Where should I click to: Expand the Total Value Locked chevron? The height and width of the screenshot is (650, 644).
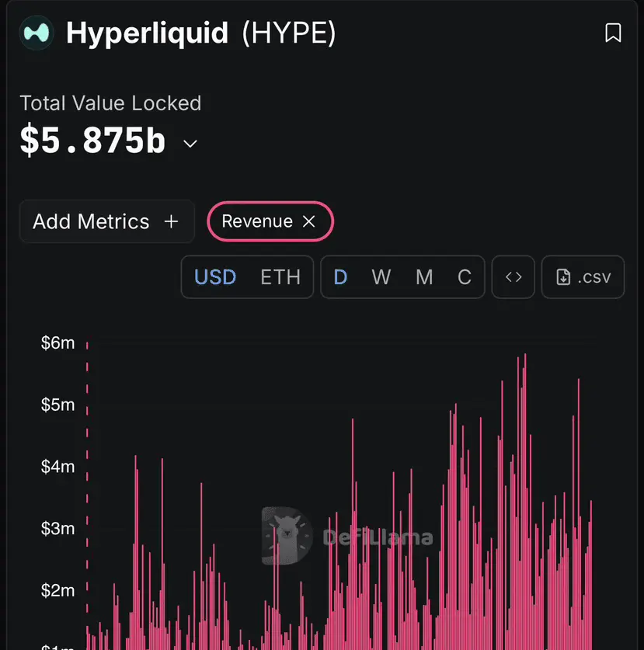(x=190, y=144)
